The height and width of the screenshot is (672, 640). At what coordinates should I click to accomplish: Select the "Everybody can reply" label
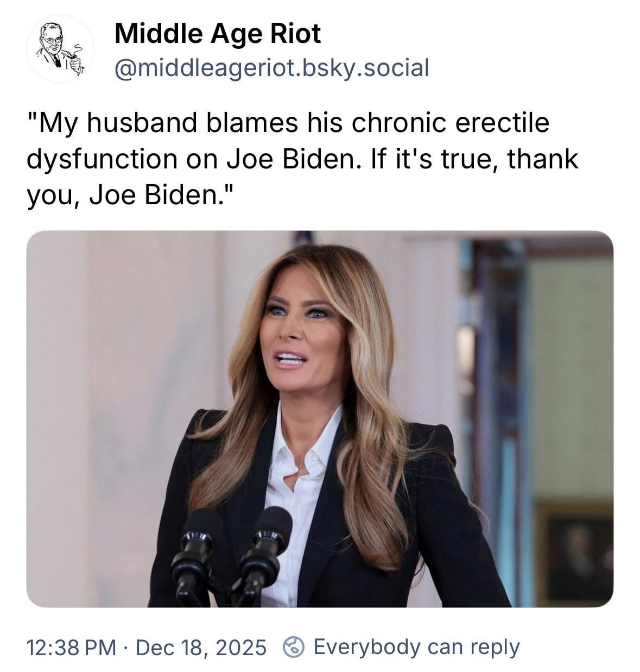pos(416,647)
